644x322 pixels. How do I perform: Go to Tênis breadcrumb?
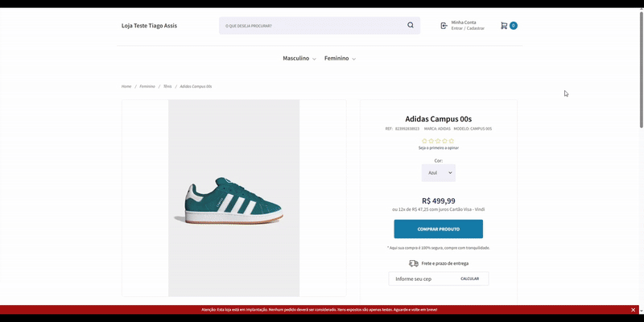pyautogui.click(x=167, y=86)
